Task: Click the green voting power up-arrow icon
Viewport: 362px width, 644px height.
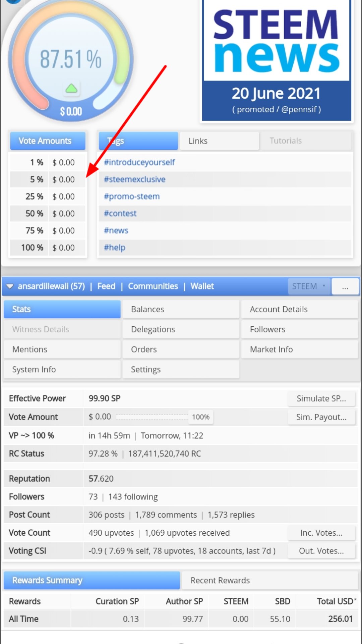Action: [x=71, y=89]
